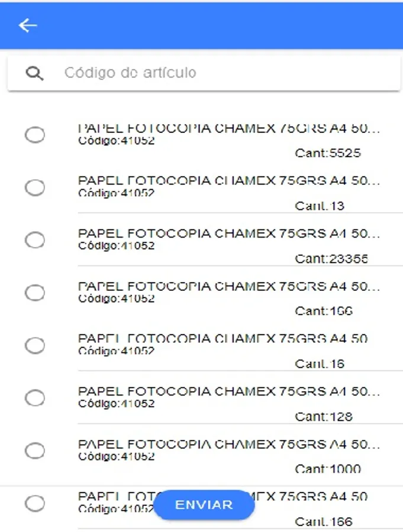
Task: Mark the radio beside the Cant:16 item
Action: tap(35, 345)
